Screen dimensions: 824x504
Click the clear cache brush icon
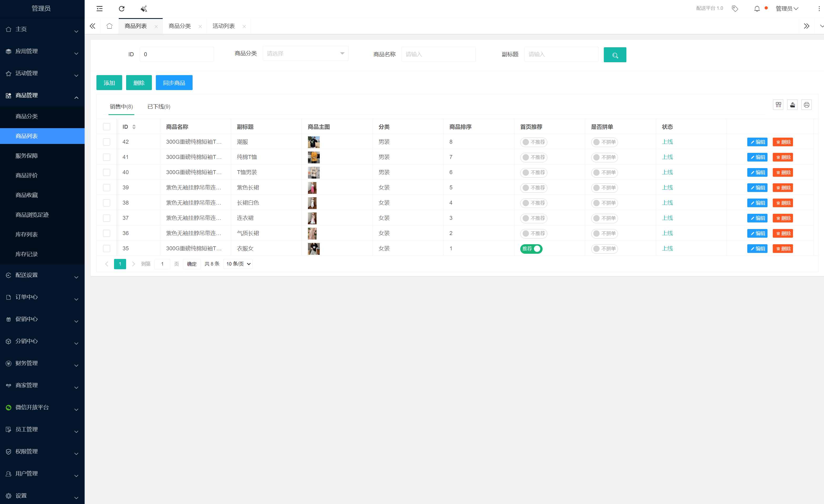[144, 9]
